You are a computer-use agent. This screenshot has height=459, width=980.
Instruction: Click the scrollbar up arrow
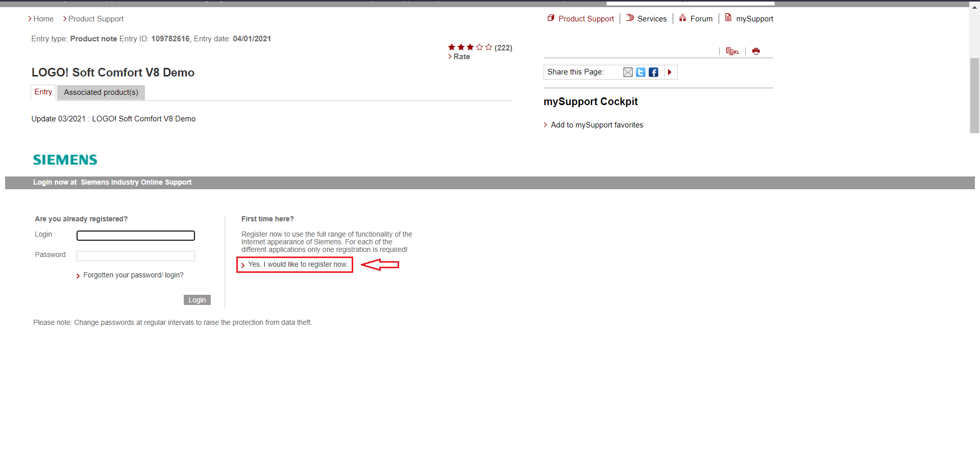(x=974, y=8)
